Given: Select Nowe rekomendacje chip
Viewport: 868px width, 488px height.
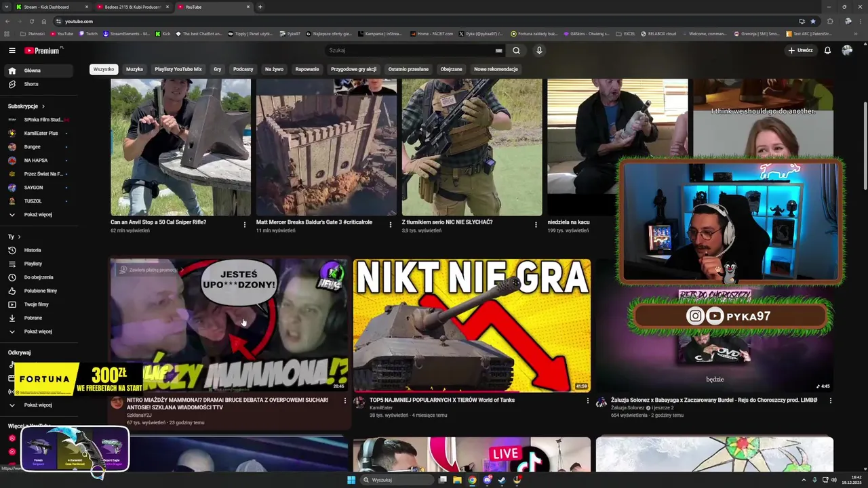Looking at the screenshot, I should (496, 69).
